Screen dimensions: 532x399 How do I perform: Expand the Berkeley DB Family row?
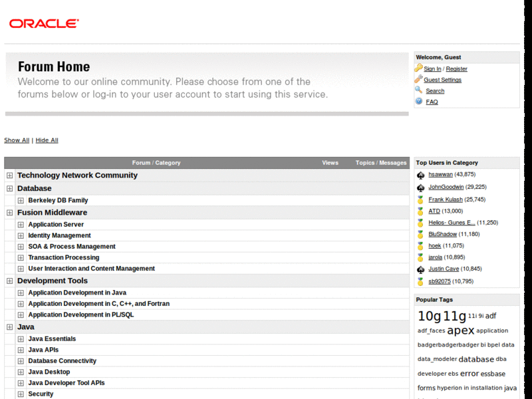tap(21, 201)
